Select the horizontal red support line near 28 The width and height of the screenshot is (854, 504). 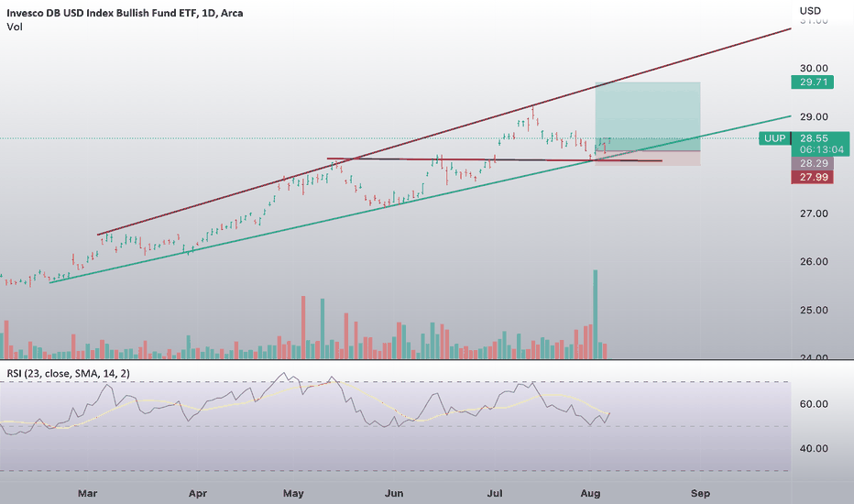click(495, 159)
